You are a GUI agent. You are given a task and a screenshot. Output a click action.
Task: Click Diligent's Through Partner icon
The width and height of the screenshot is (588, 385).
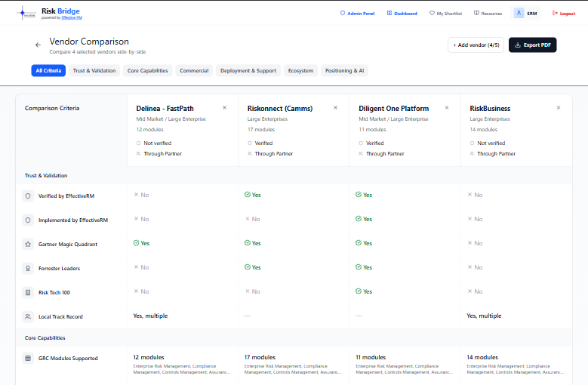(361, 154)
